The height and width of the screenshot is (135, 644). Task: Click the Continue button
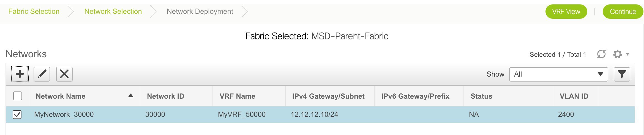click(623, 12)
